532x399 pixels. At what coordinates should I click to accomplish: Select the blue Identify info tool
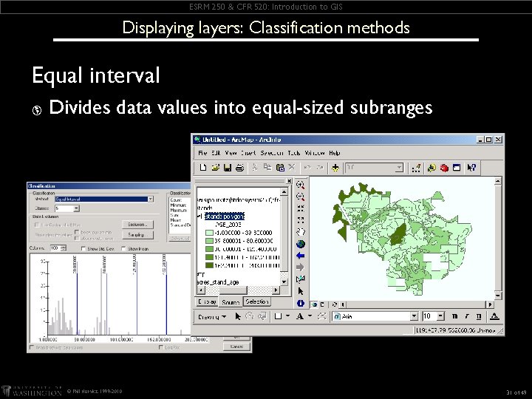tap(300, 303)
